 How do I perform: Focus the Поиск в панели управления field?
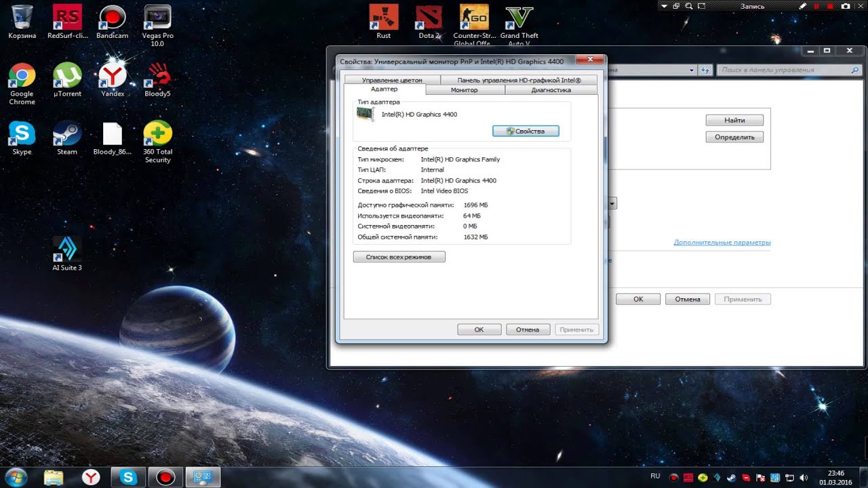pos(789,70)
